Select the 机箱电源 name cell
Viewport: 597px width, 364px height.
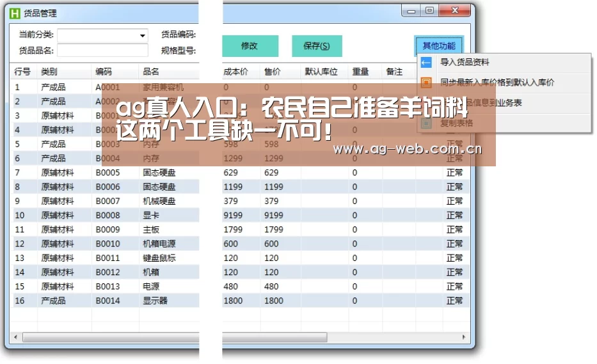[159, 244]
